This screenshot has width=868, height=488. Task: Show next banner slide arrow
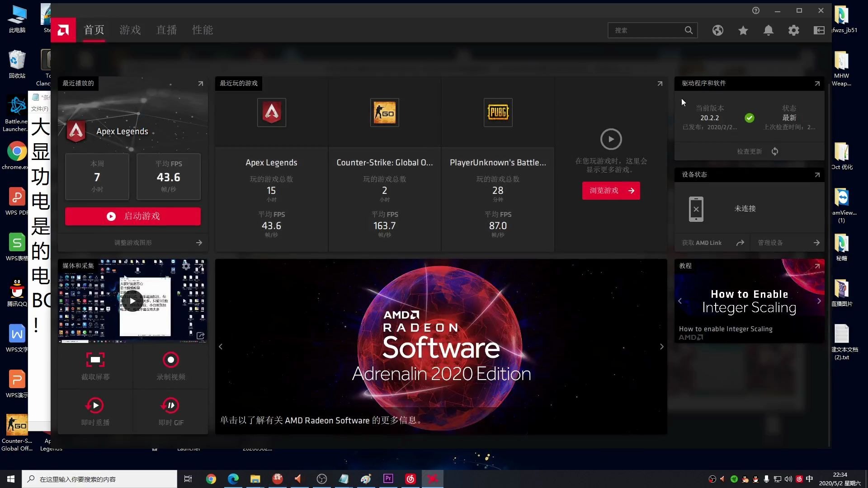[662, 347]
